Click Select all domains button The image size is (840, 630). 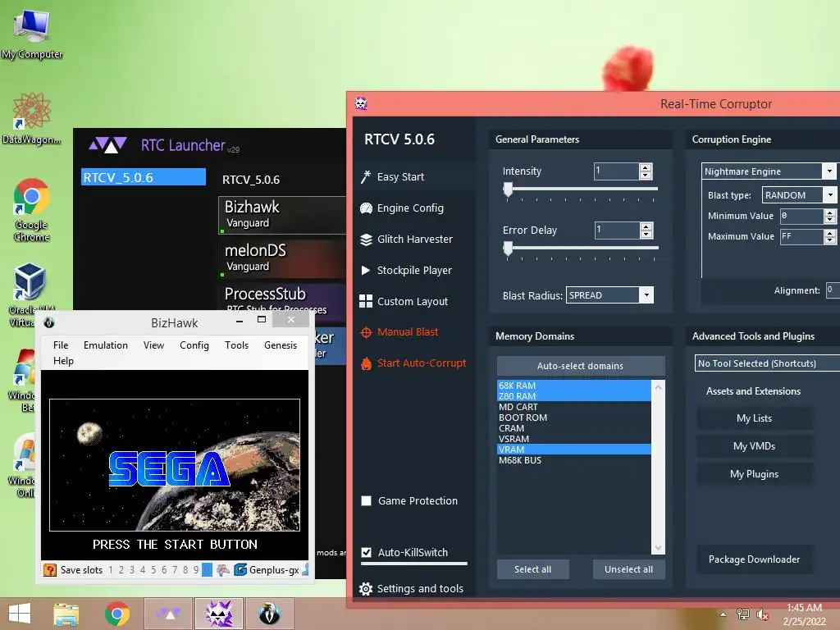click(x=533, y=569)
